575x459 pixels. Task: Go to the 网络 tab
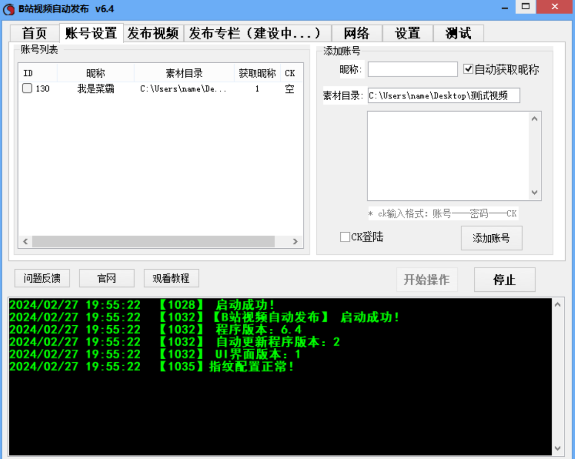pos(356,33)
